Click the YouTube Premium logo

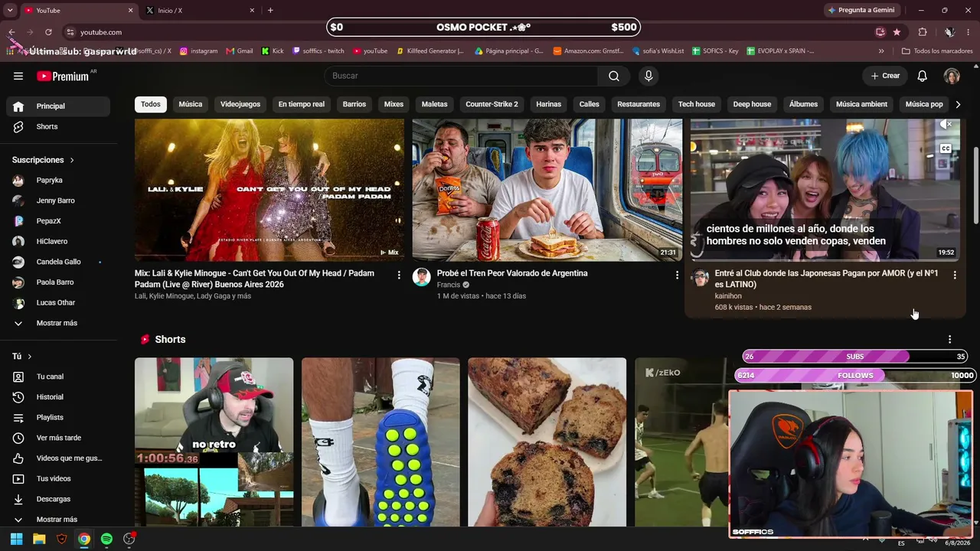point(63,76)
